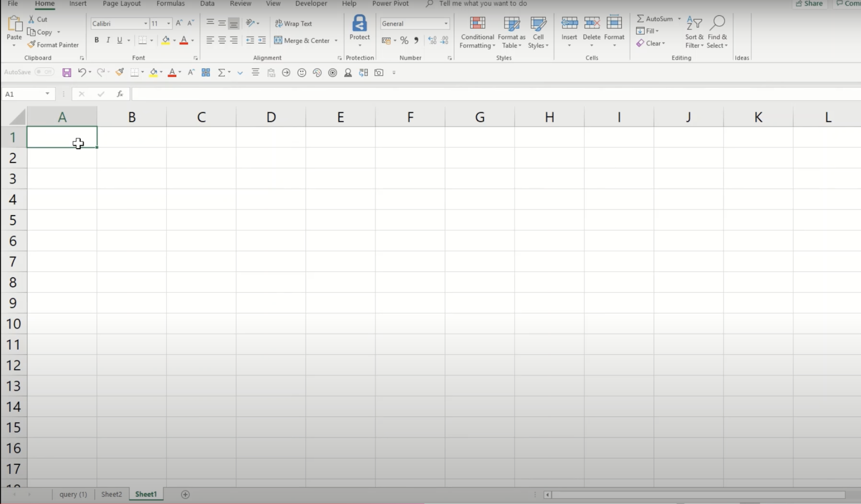The image size is (861, 504).
Task: Expand the Name Box dropdown arrow
Action: coord(47,94)
